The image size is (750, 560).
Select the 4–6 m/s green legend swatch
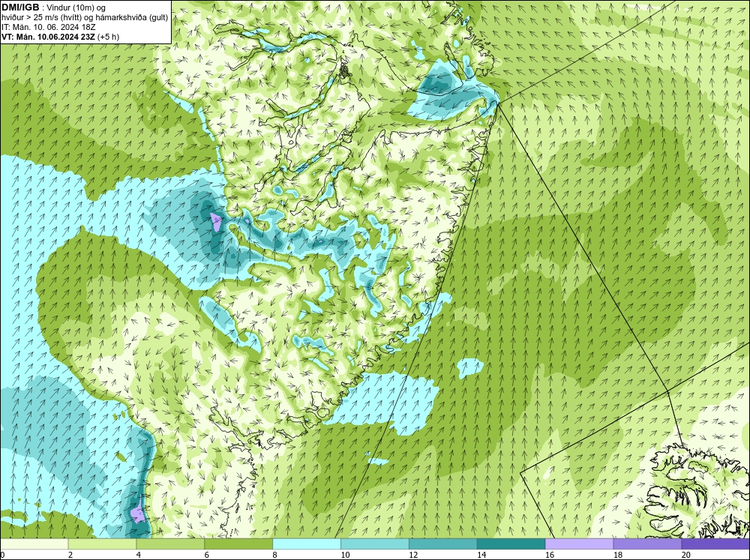click(170, 544)
